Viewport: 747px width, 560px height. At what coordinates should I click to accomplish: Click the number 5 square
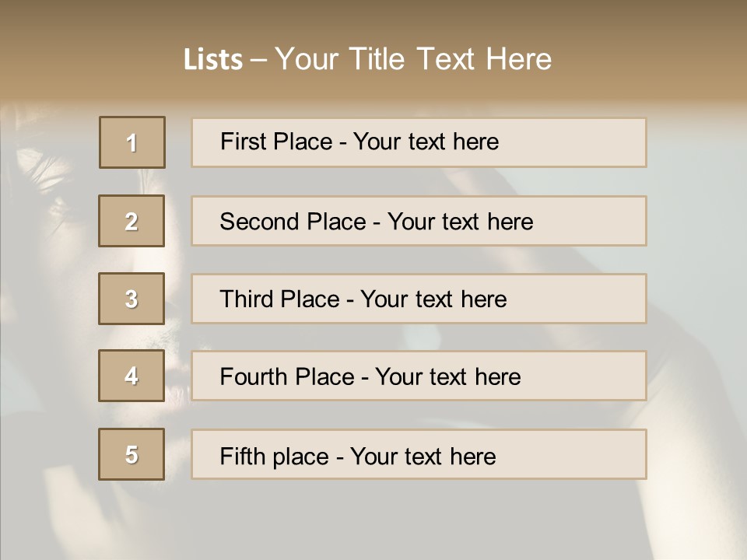click(x=132, y=454)
